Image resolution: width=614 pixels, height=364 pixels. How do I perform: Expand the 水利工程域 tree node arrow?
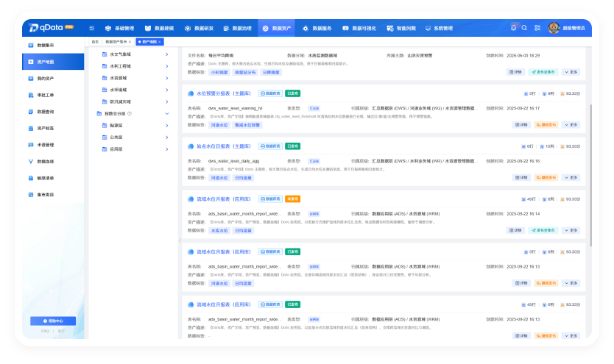pyautogui.click(x=167, y=66)
